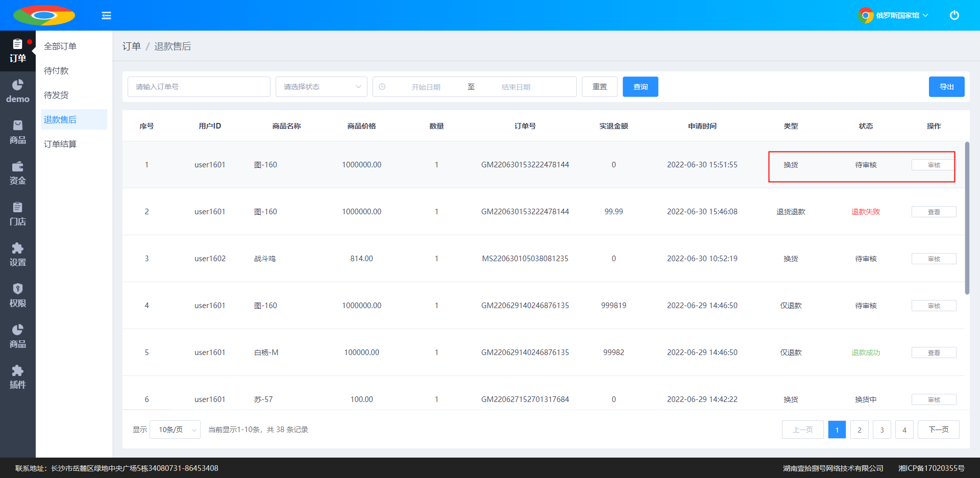Click 审核 for the 苏-57 row
Screen dimensions: 980x478
[x=934, y=399]
